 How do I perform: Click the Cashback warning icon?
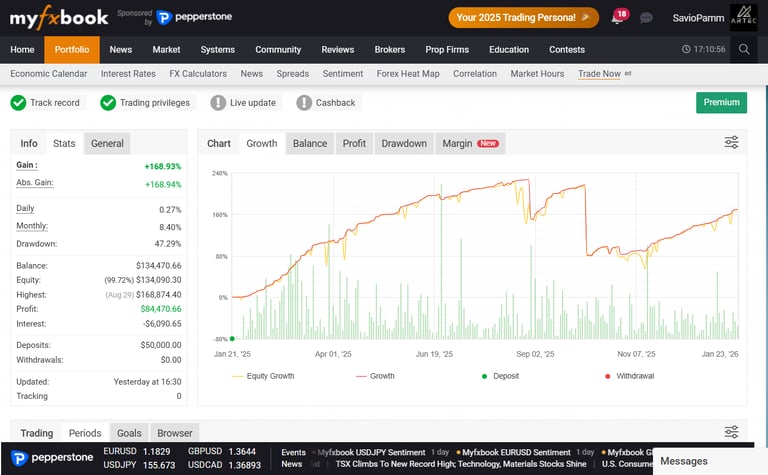tap(304, 103)
